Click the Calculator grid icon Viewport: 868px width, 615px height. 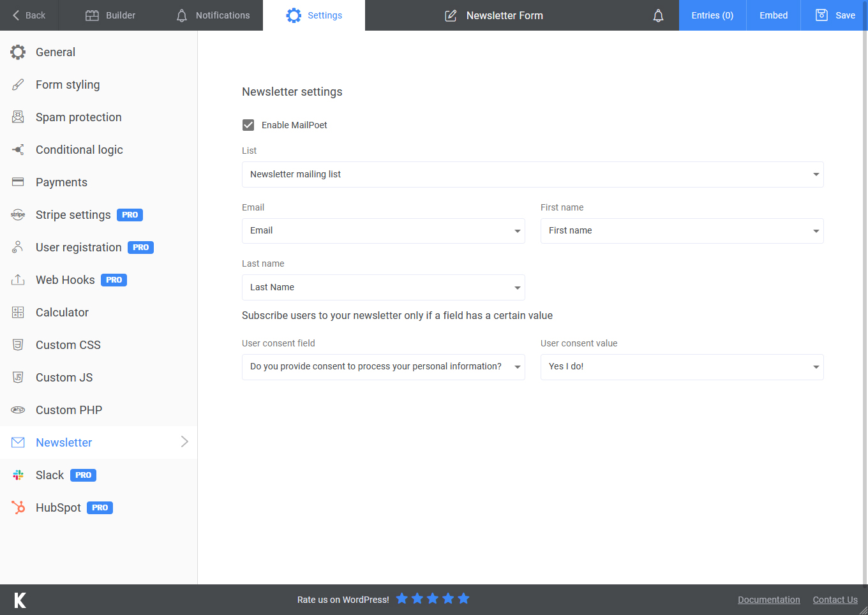click(x=18, y=313)
